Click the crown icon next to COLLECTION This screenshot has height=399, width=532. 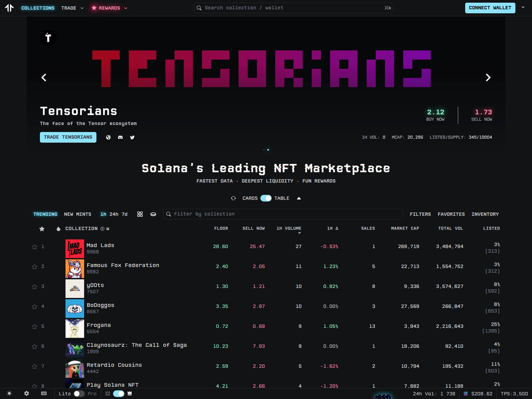[x=108, y=229]
